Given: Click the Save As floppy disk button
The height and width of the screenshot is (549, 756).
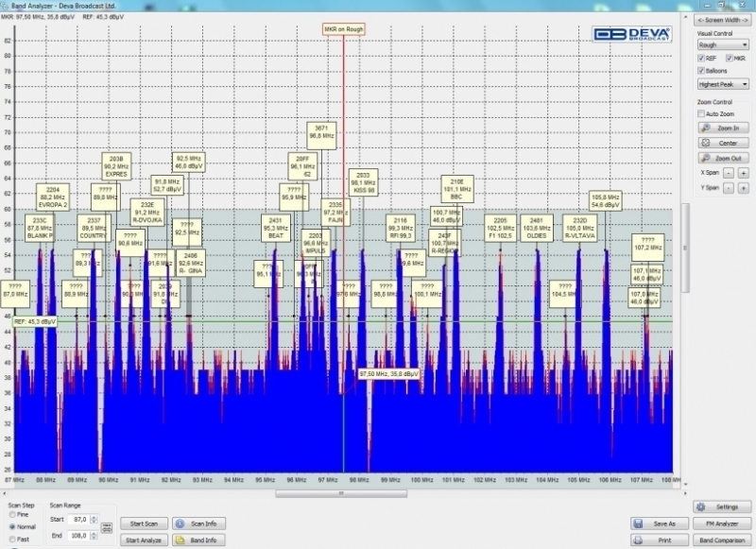Looking at the screenshot, I should tap(659, 523).
